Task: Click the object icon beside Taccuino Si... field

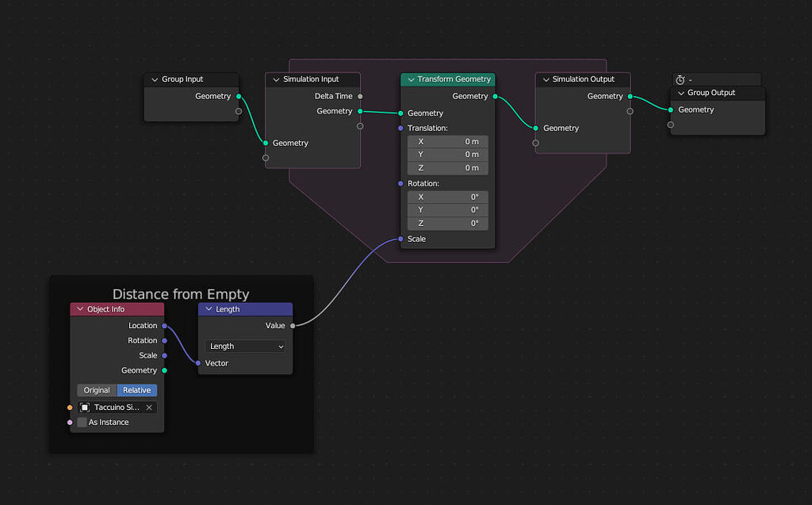Action: coord(85,407)
